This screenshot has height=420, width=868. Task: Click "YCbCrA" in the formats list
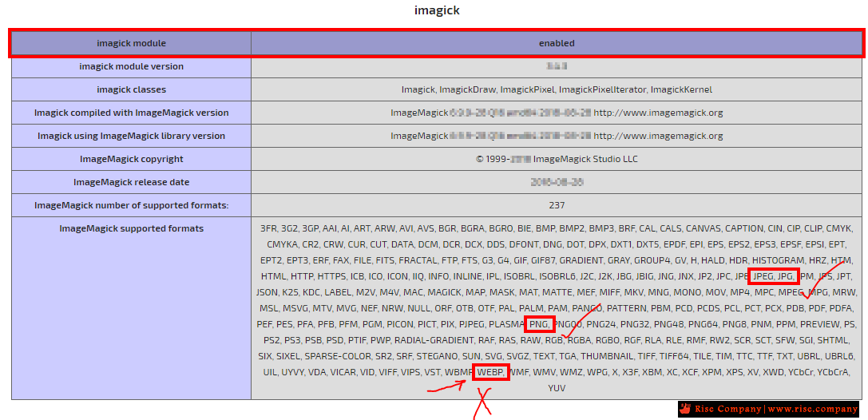(x=833, y=373)
